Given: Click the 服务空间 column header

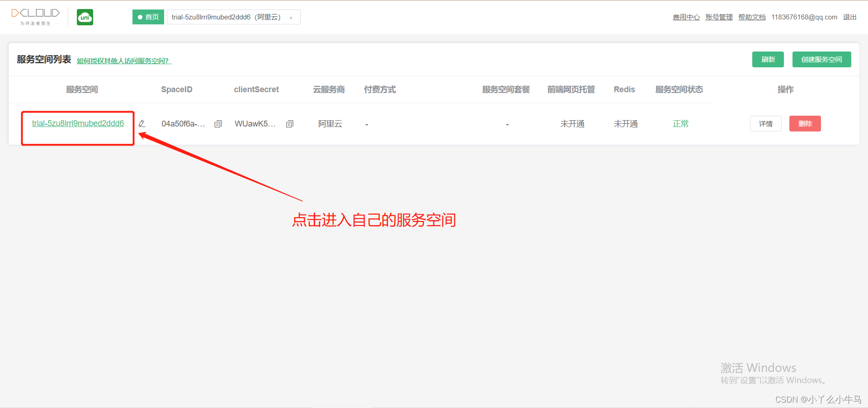Looking at the screenshot, I should point(82,89).
